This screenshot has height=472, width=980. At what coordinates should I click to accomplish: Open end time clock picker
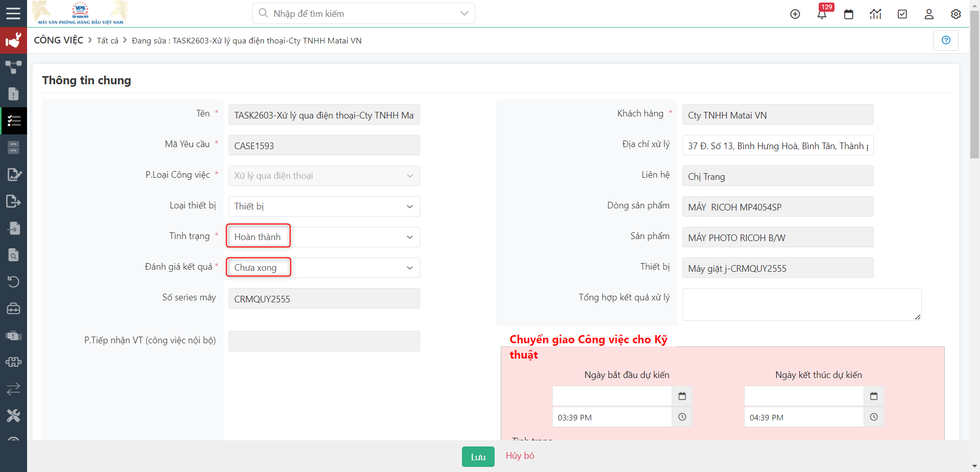pyautogui.click(x=874, y=417)
